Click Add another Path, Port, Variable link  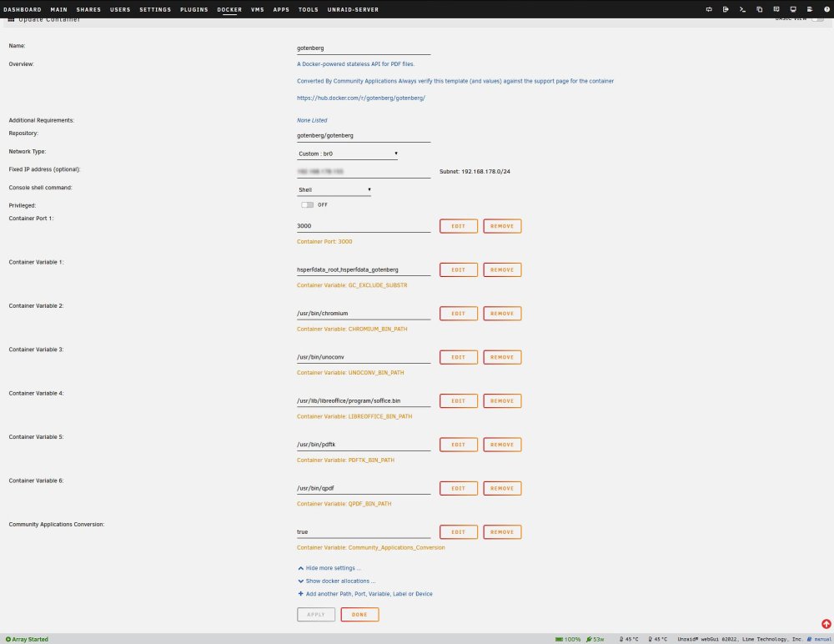(369, 593)
